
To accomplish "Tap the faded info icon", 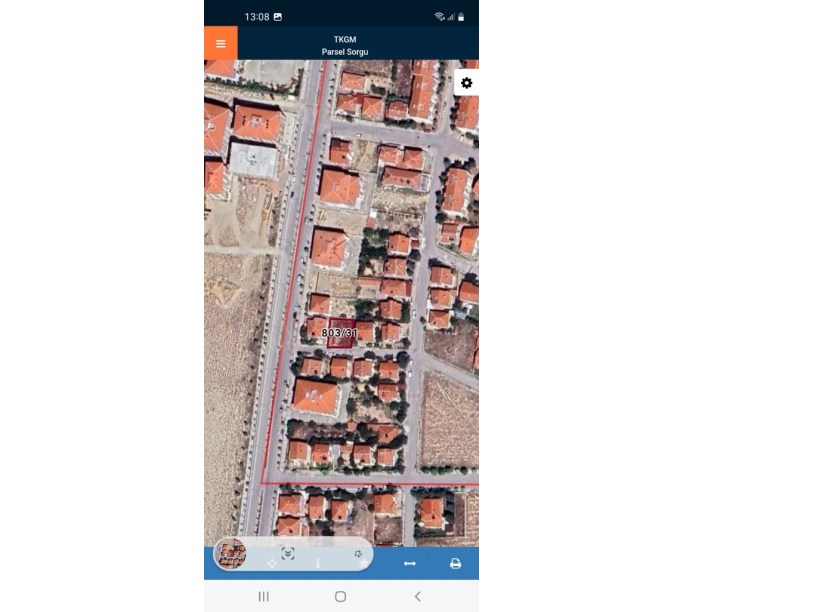I will click(x=318, y=564).
